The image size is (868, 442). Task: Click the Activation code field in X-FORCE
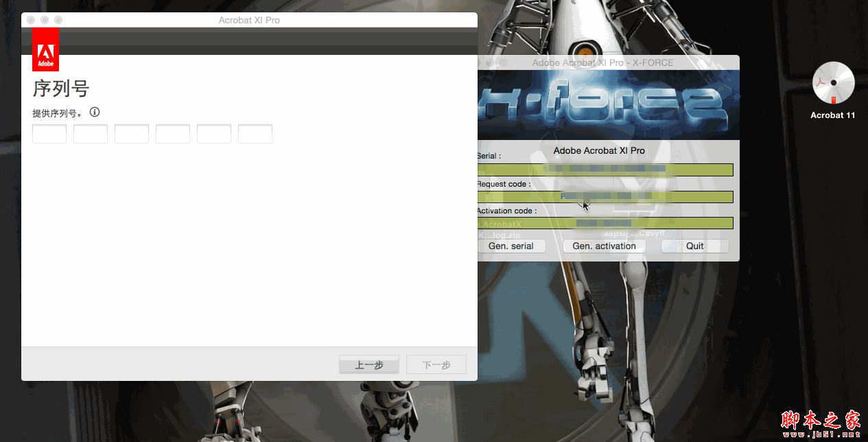(x=605, y=223)
